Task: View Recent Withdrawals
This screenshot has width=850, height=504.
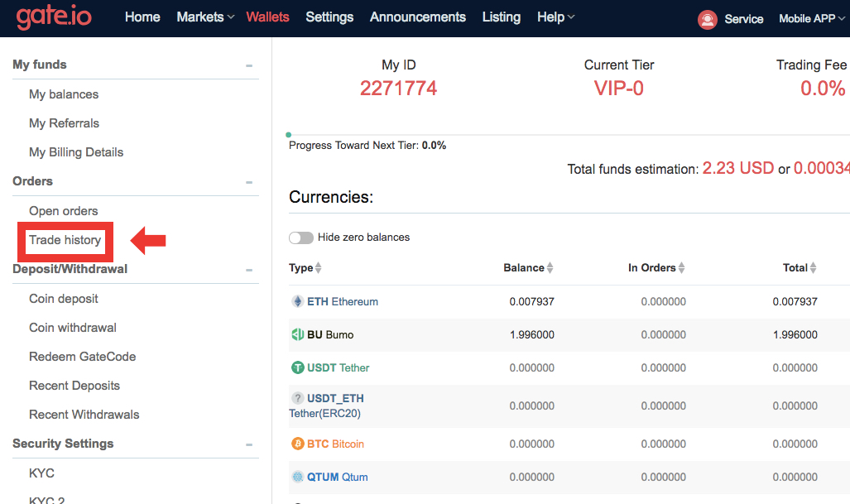Action: tap(84, 415)
